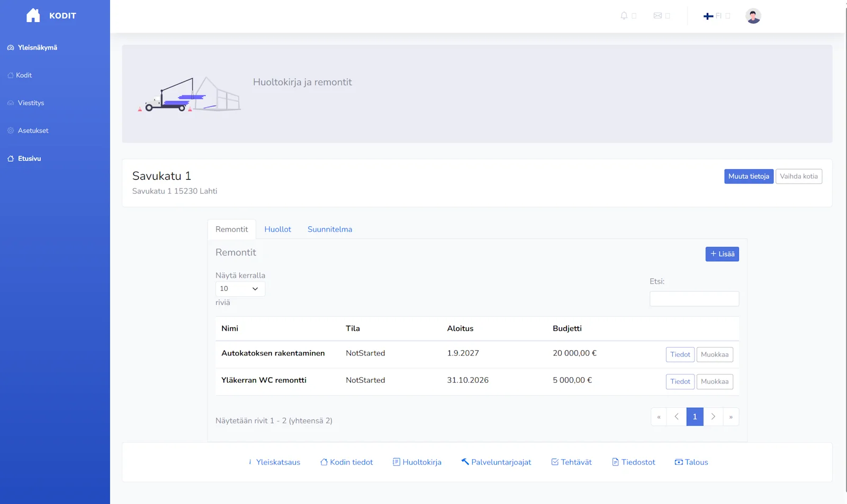Go to first page of pagination
Viewport: 847px width, 504px height.
659,417
